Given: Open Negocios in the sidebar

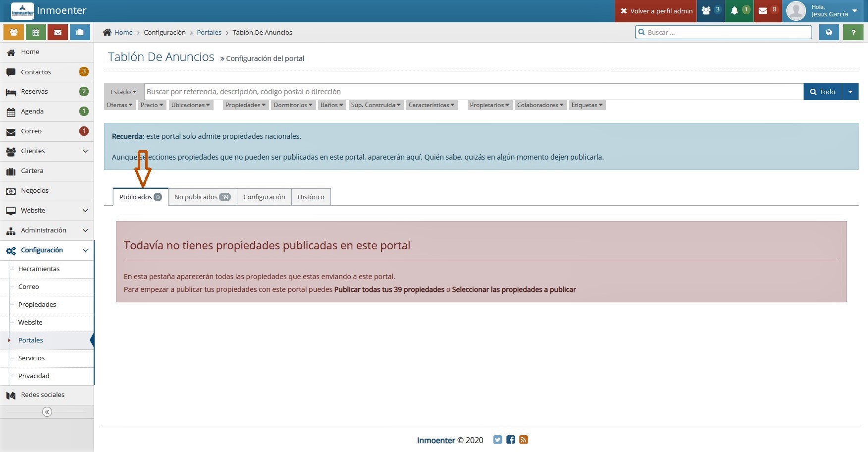Looking at the screenshot, I should pyautogui.click(x=47, y=191).
